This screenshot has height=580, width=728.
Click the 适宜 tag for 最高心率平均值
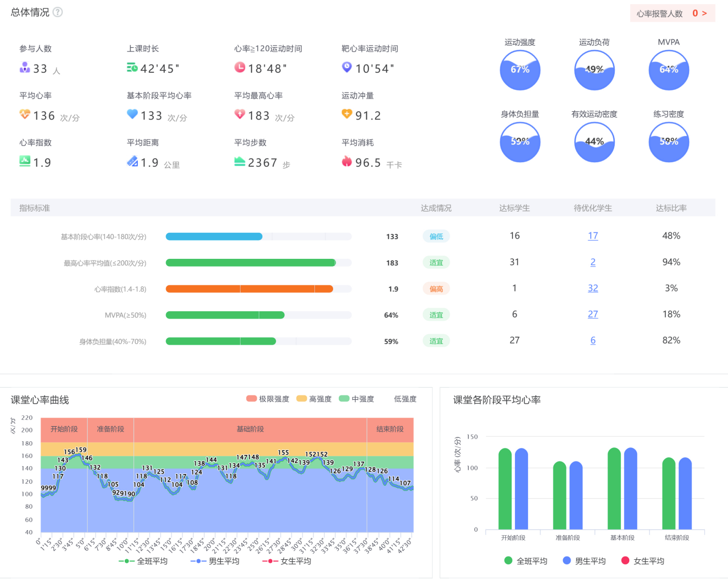click(436, 263)
